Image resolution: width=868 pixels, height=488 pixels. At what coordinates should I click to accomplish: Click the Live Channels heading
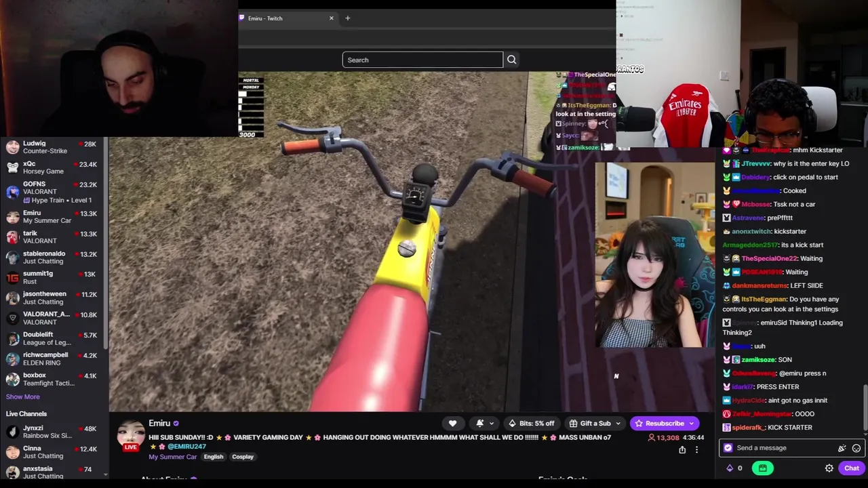click(26, 414)
